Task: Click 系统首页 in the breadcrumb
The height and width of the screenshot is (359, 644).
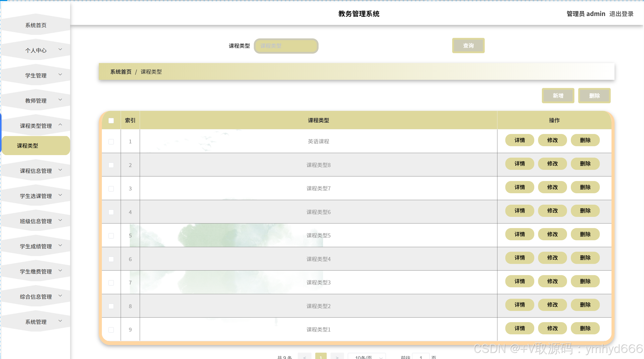Action: click(121, 72)
